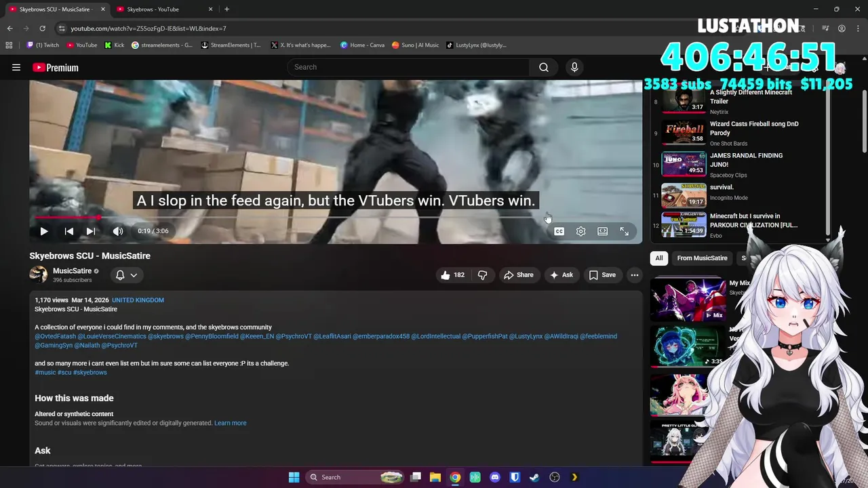Click the taskbar Search box
The height and width of the screenshot is (488, 868).
(355, 477)
